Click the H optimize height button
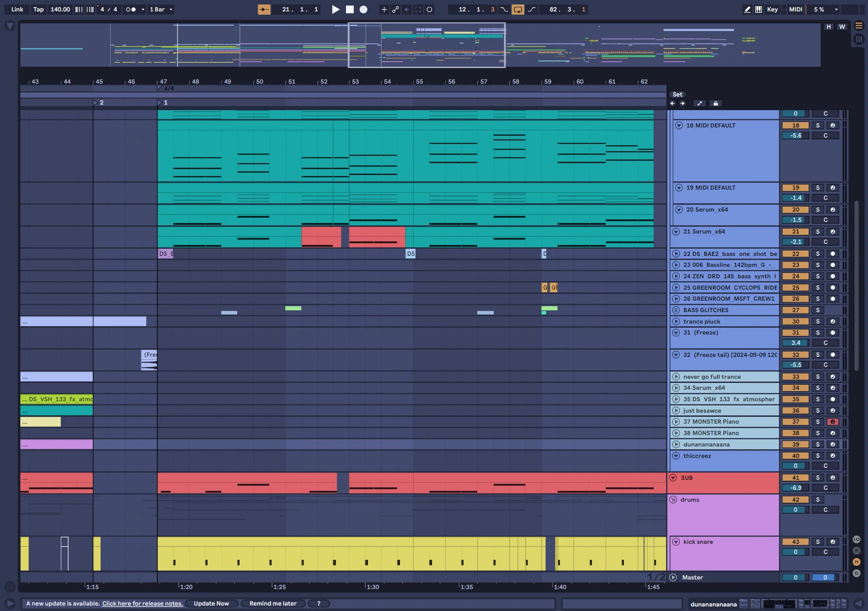Image resolution: width=868 pixels, height=611 pixels. pyautogui.click(x=829, y=27)
